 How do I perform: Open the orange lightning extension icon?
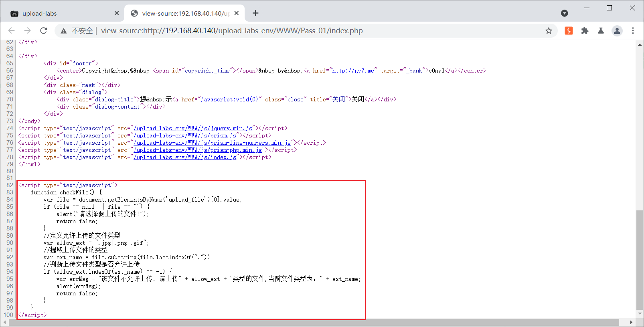coord(569,31)
